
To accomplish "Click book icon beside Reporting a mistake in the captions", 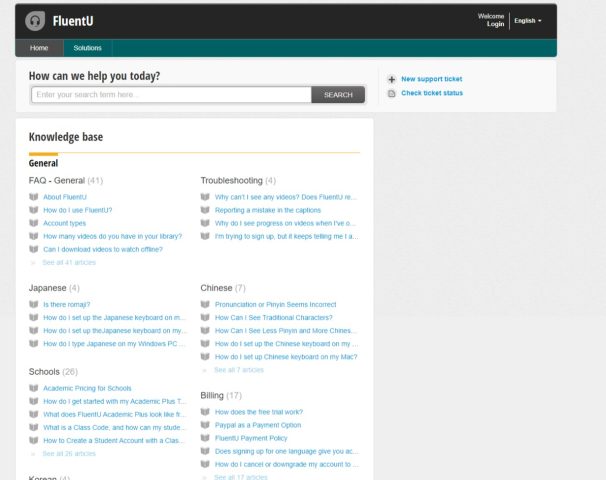I will coord(205,210).
